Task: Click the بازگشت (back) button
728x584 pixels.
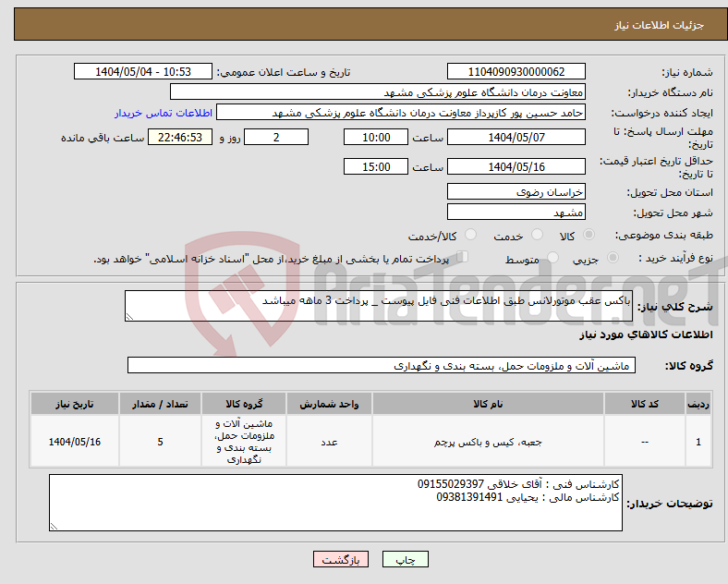Action: (341, 559)
